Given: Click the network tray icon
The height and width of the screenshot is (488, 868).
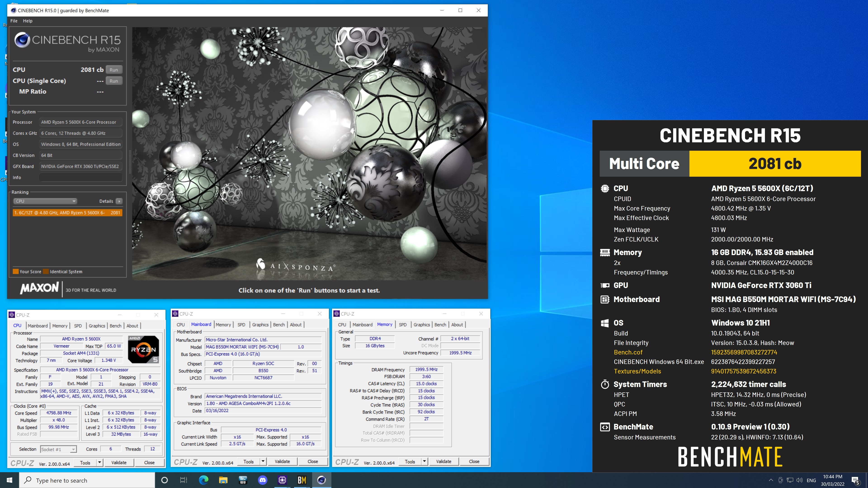Looking at the screenshot, I should point(790,480).
